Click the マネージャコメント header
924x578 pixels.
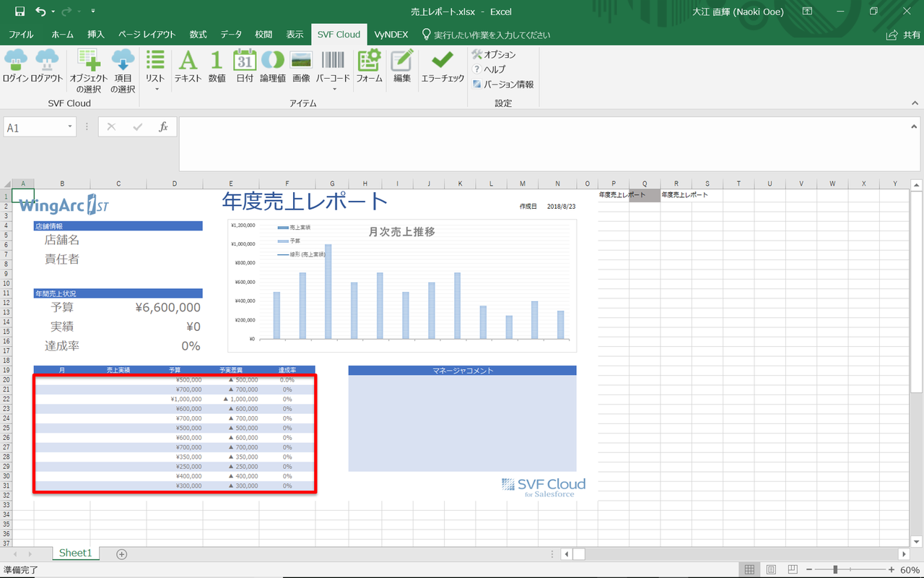[463, 371]
